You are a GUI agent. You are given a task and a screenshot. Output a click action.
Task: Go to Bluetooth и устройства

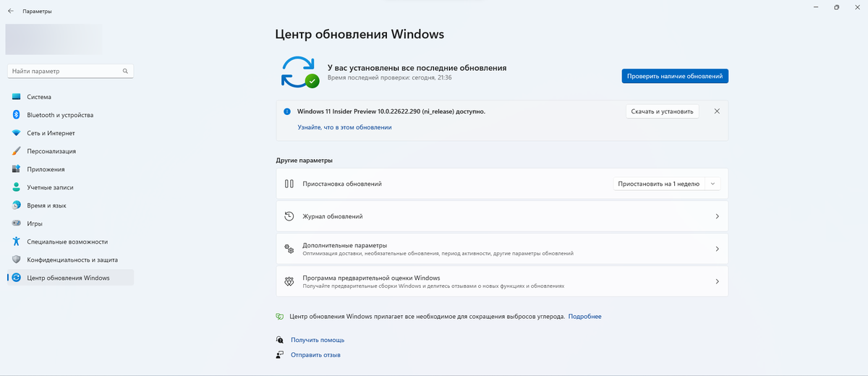click(70, 115)
